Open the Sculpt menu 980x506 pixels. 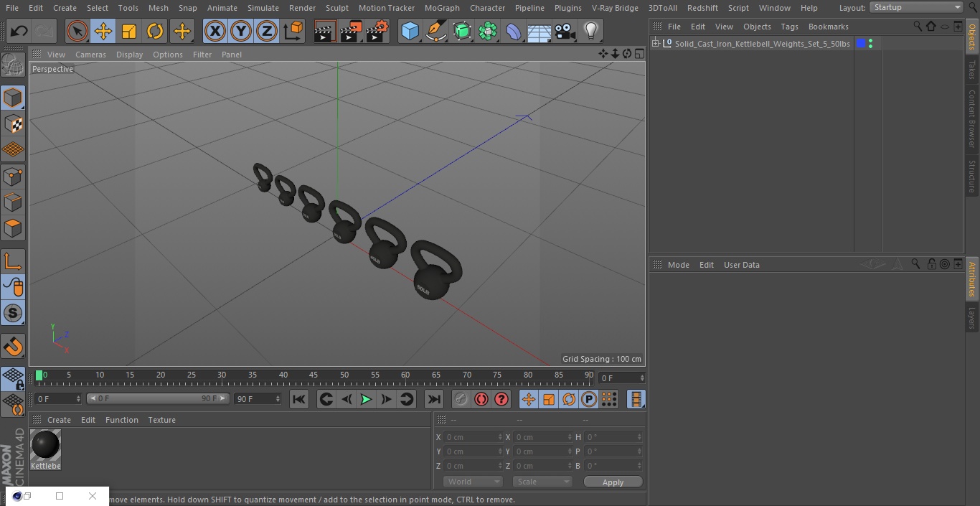[336, 8]
